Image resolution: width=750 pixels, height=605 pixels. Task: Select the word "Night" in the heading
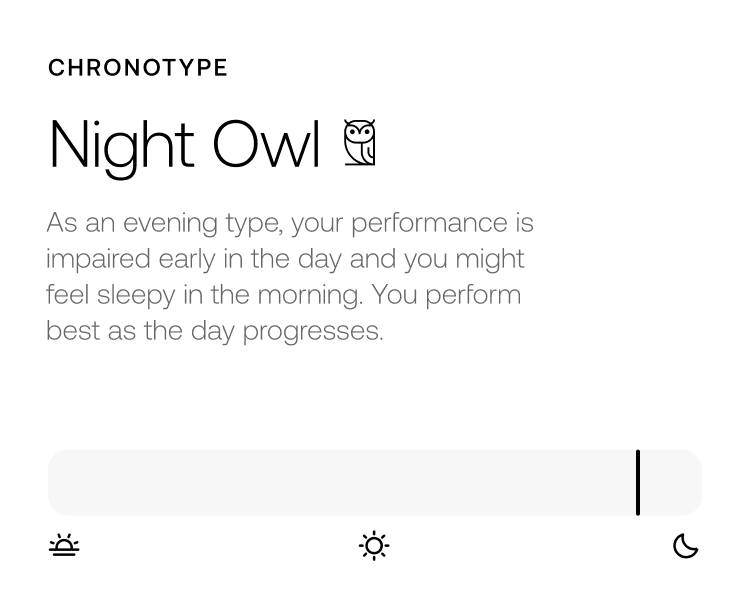[121, 145]
